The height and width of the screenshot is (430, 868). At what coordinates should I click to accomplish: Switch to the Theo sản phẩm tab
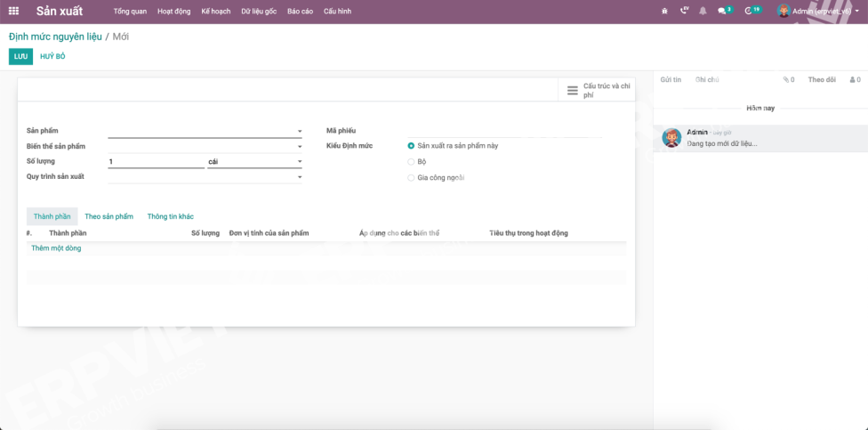[108, 216]
